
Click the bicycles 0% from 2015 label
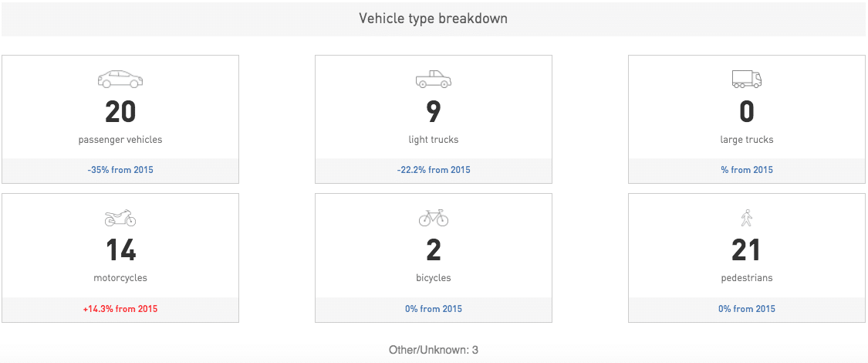click(434, 309)
